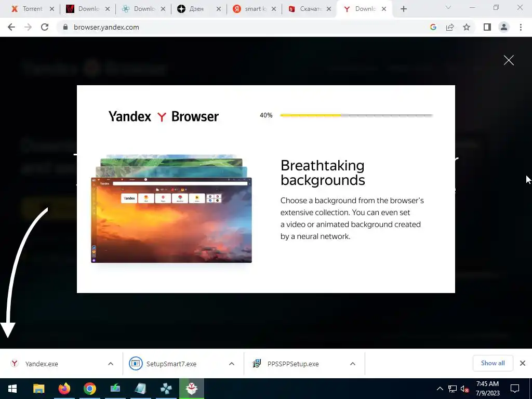Open Chrome from taskbar
Image resolution: width=532 pixels, height=399 pixels.
89,389
